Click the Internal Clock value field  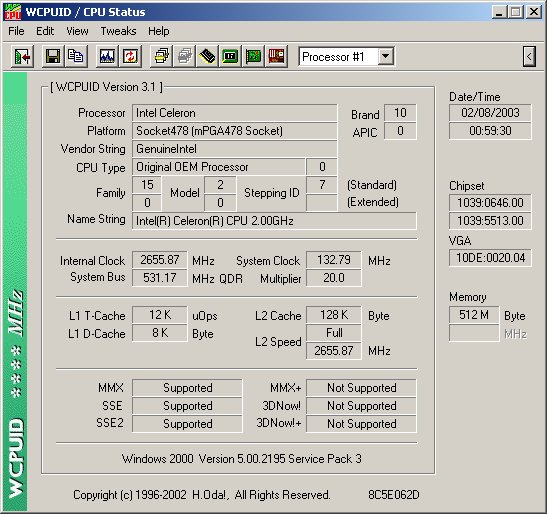click(x=159, y=260)
